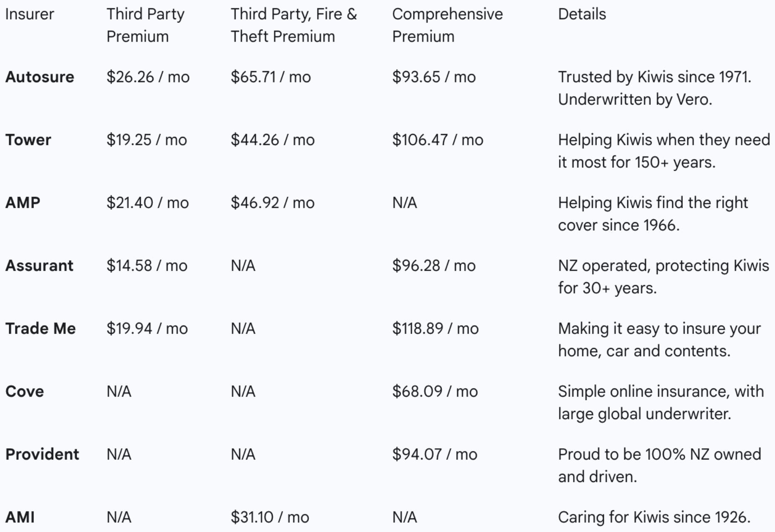Click Tower's $44.26 fire and theft premium
The height and width of the screenshot is (532, 775).
(273, 140)
